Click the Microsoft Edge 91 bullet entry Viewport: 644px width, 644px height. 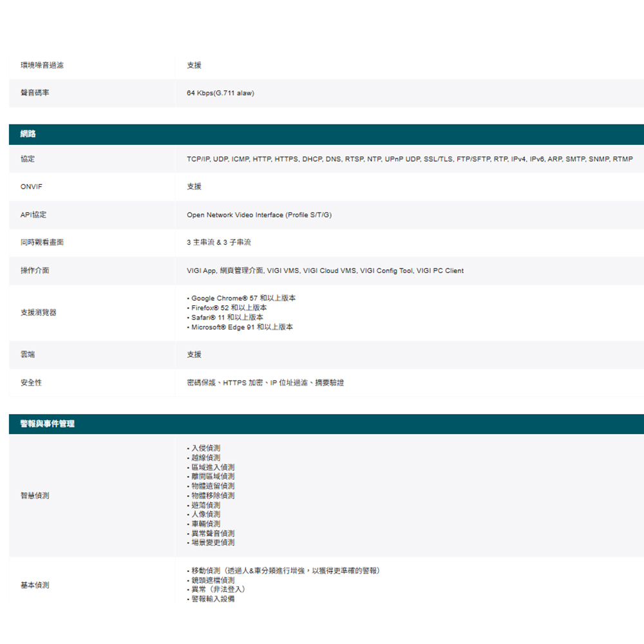coord(241,327)
